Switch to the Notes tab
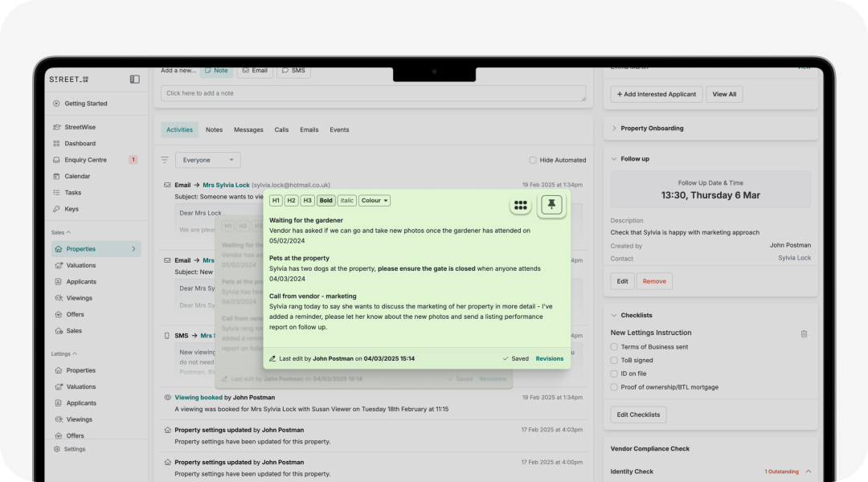 (214, 130)
